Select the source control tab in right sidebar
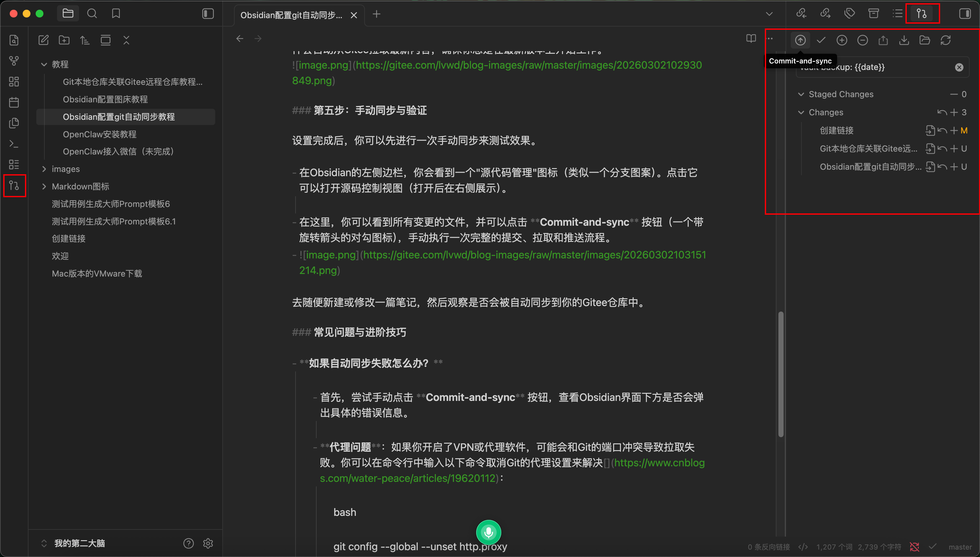980x557 pixels. 921,14
